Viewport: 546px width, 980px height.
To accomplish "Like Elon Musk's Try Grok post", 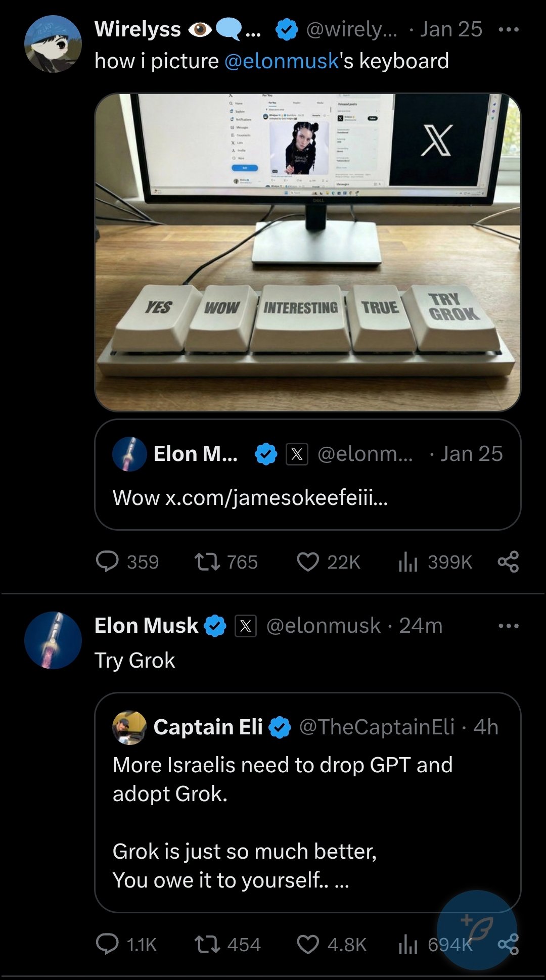I will pyautogui.click(x=308, y=944).
